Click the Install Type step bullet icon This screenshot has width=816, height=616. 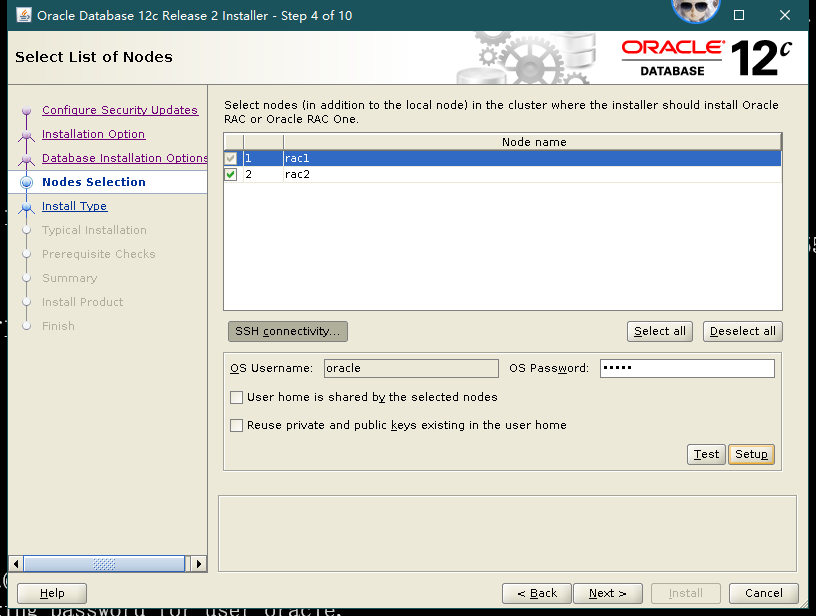pos(27,208)
